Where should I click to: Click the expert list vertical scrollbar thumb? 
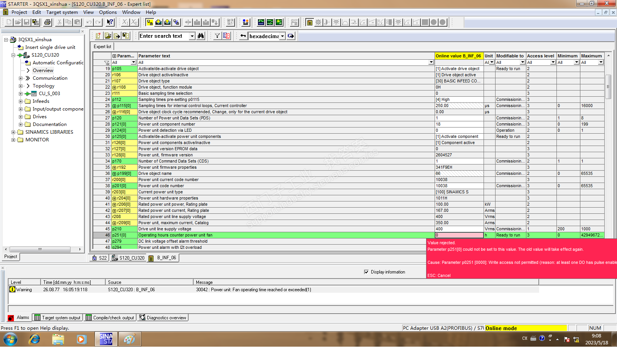(609, 87)
